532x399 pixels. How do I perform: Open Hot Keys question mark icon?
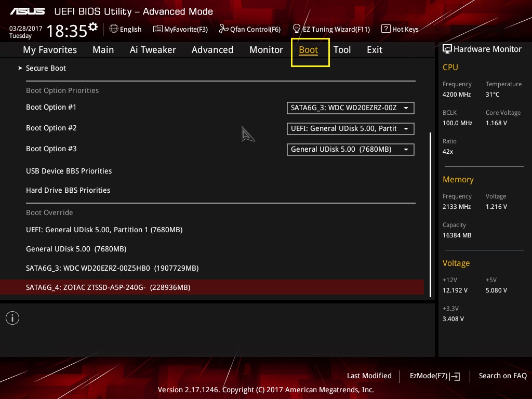[386, 29]
